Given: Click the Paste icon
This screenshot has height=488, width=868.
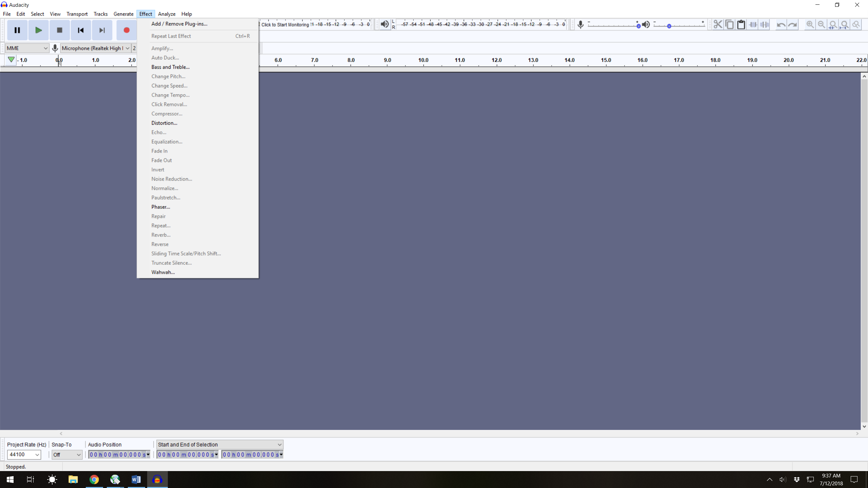Looking at the screenshot, I should point(741,24).
